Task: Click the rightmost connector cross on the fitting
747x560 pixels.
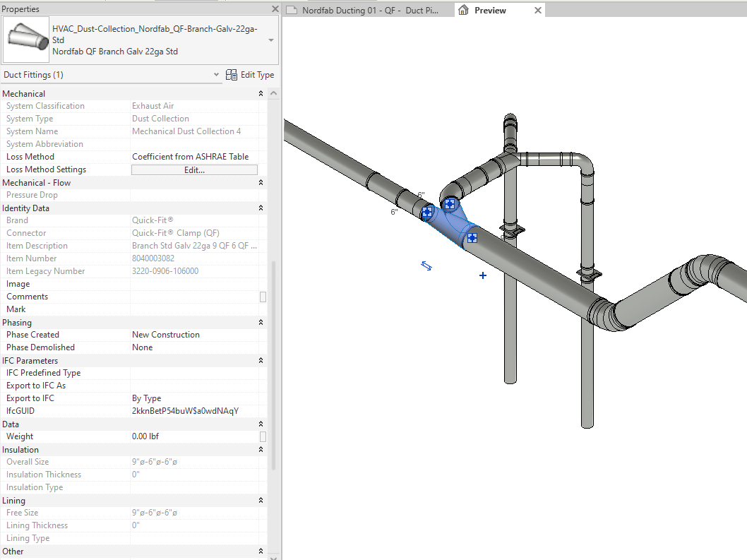Action: [472, 238]
